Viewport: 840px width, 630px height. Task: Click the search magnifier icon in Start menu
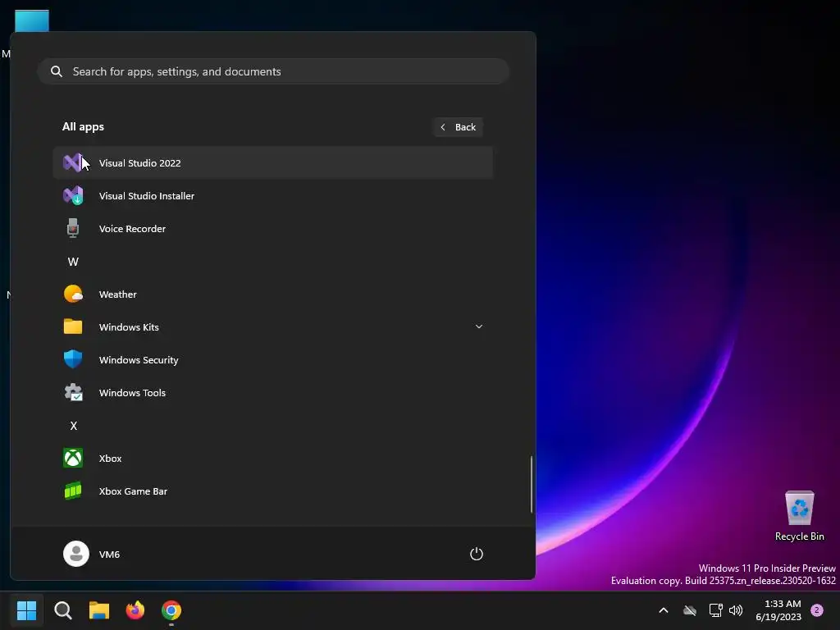(57, 71)
